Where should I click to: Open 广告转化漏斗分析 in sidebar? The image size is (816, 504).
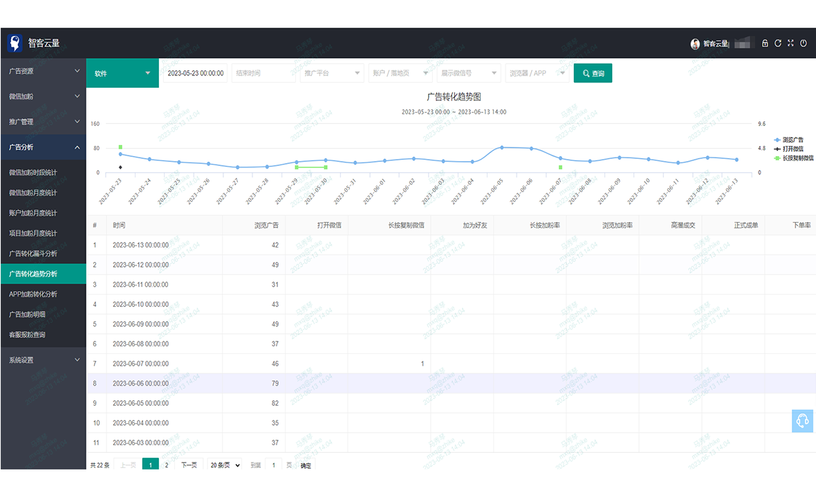click(33, 254)
